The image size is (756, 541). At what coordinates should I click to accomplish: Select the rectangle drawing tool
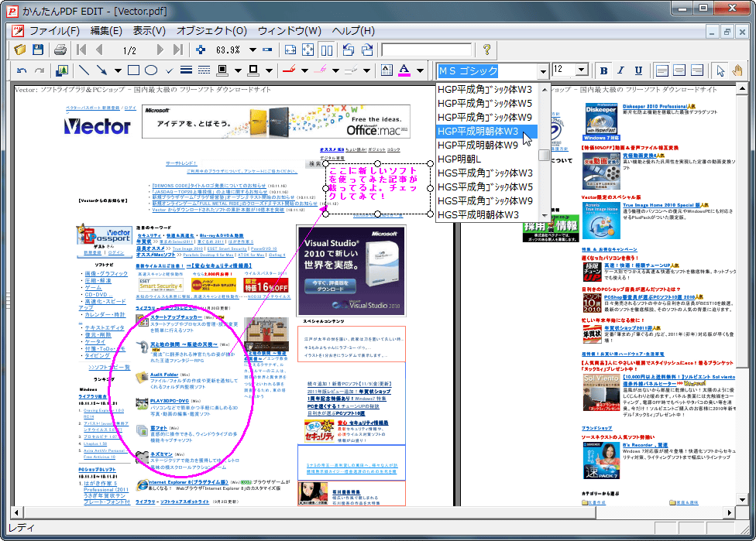point(133,70)
